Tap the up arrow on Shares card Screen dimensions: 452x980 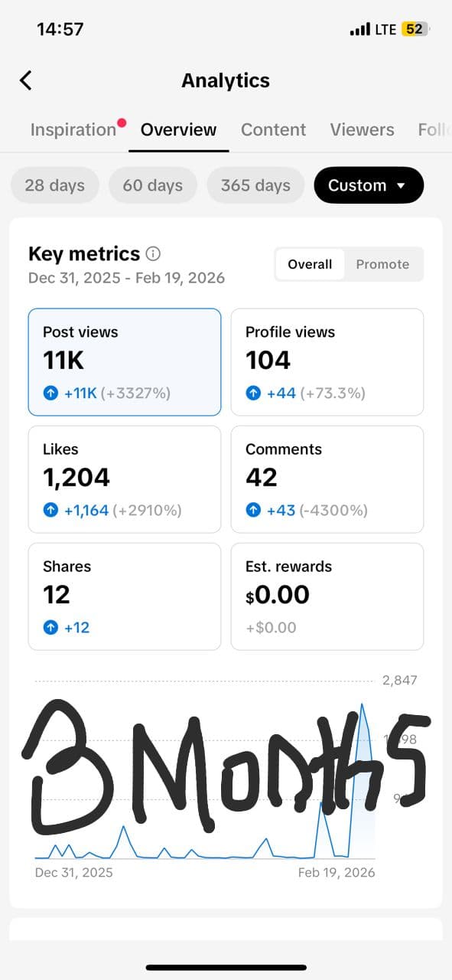50,627
